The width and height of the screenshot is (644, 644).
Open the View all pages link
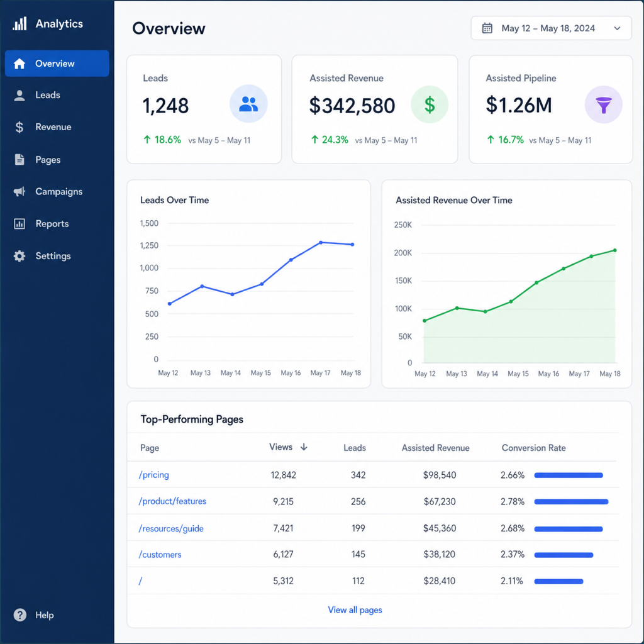(355, 610)
